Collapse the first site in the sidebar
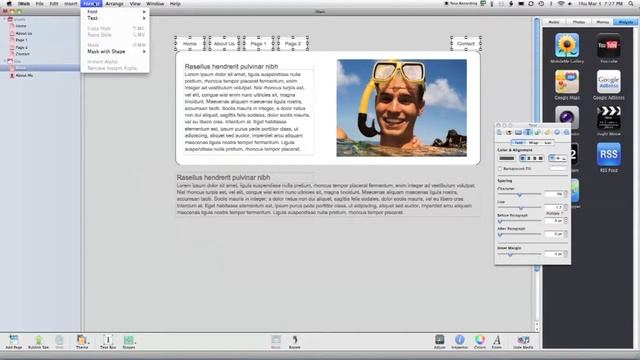This screenshot has width=640, height=360. pos(5,19)
